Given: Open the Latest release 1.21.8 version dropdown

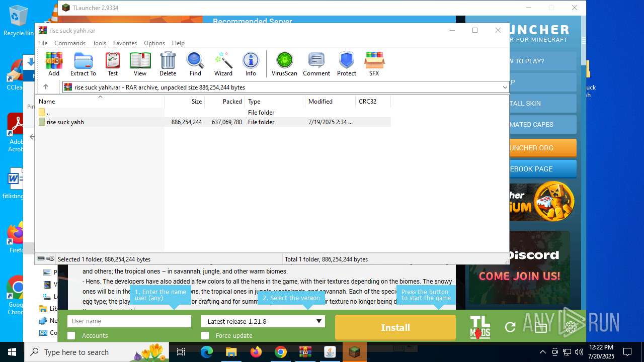Looking at the screenshot, I should coord(263,321).
